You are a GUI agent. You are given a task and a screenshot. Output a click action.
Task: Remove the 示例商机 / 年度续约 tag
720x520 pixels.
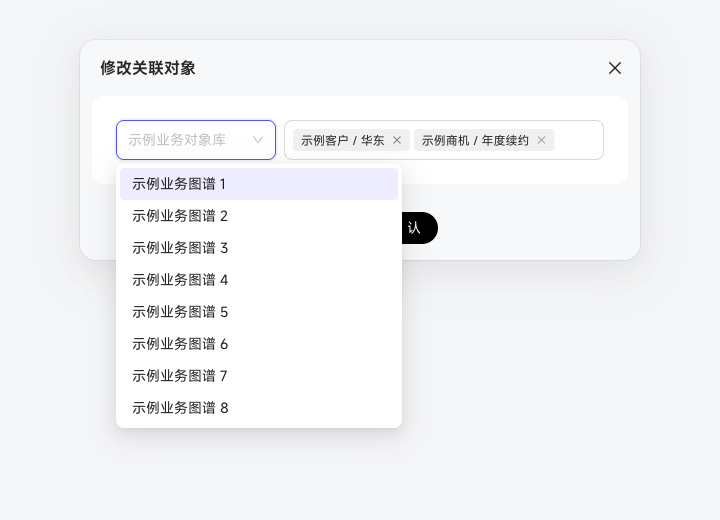point(541,140)
